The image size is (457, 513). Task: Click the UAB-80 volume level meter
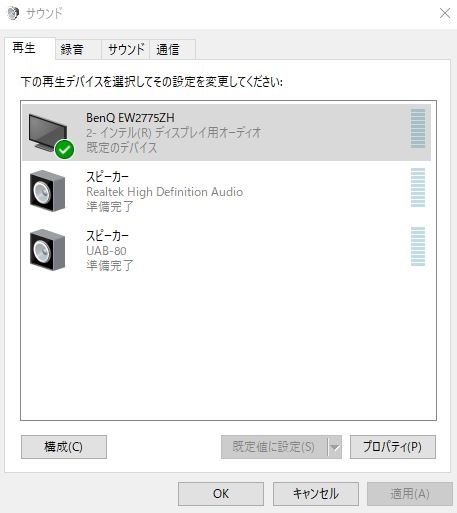tap(418, 247)
